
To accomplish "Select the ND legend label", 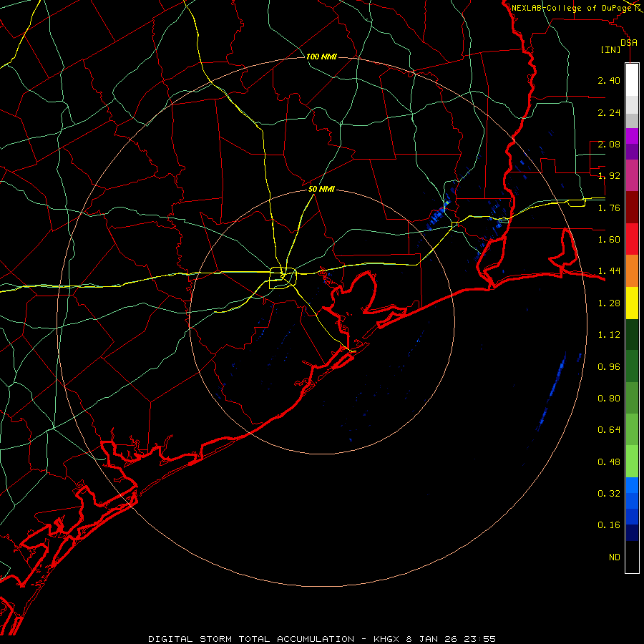I will point(615,557).
